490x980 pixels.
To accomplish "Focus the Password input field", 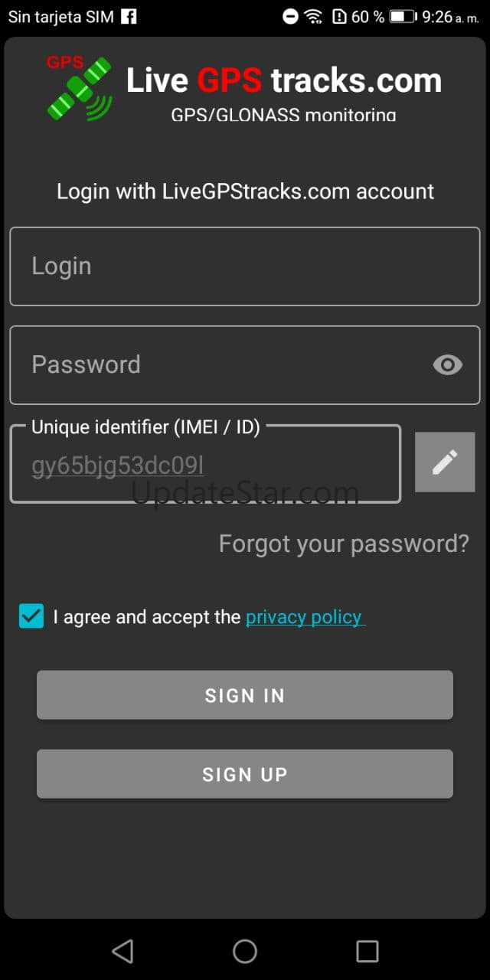I will [x=245, y=365].
